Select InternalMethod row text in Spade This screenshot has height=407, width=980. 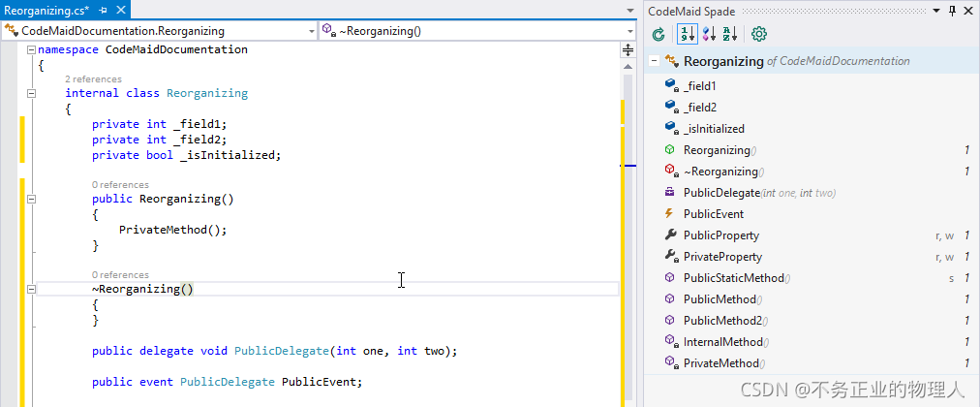pos(726,342)
